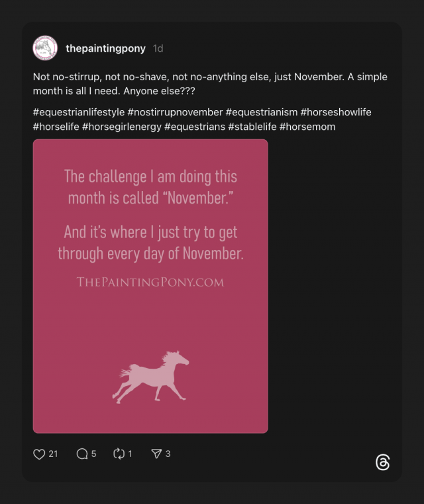Repost using the repost arrows icon

[119, 454]
